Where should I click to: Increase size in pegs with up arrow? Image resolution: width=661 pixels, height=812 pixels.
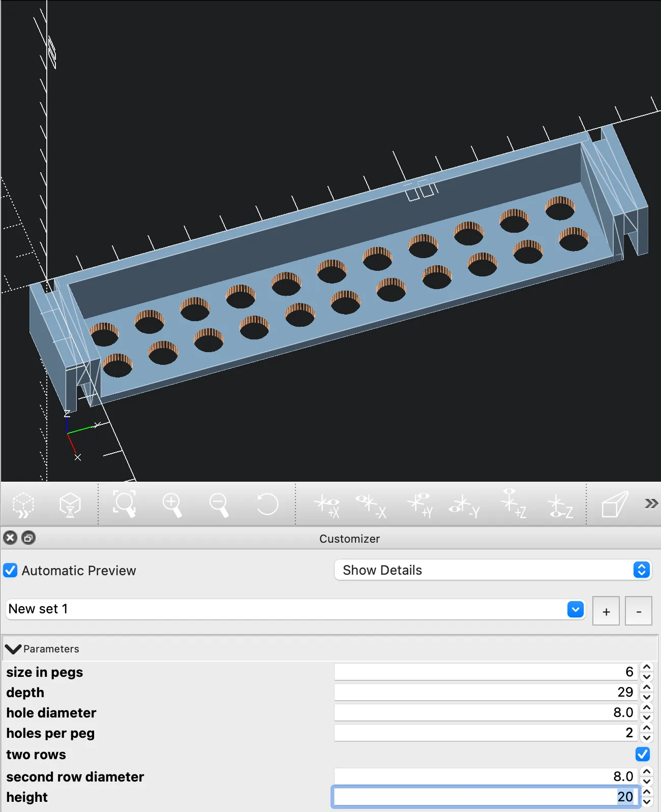pyautogui.click(x=647, y=667)
